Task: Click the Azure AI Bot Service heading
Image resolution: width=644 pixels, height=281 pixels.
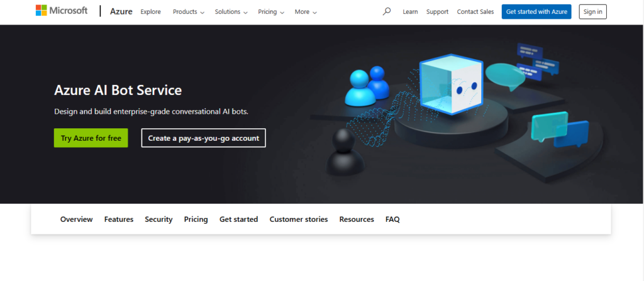Action: (118, 90)
